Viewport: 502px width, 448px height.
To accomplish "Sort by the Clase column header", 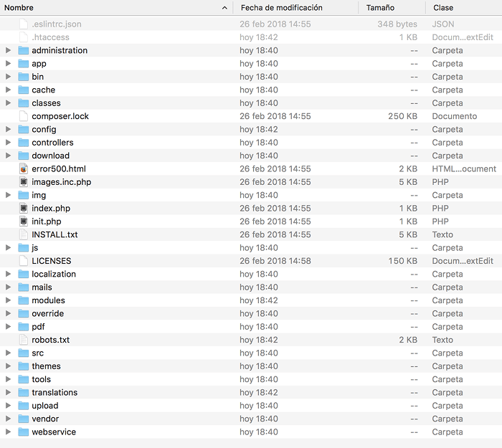I will 442,8.
